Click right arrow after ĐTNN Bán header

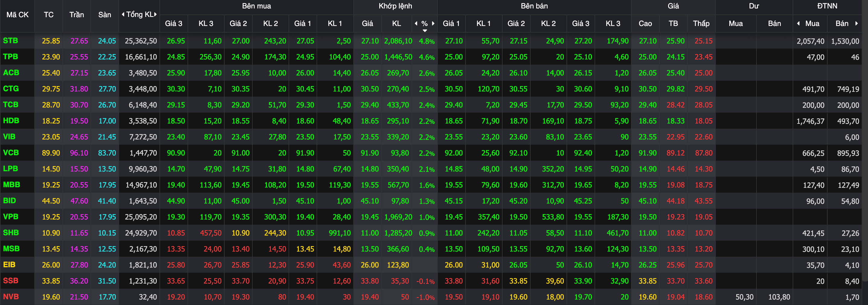coord(856,23)
